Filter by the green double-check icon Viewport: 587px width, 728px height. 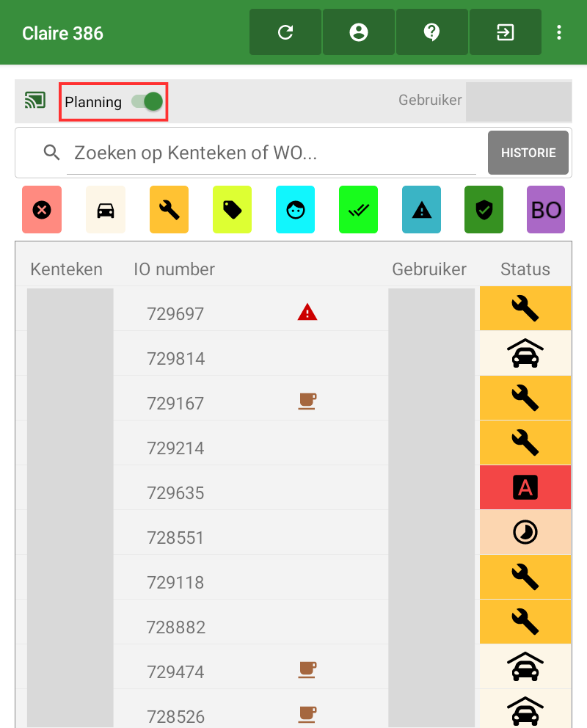coord(358,210)
